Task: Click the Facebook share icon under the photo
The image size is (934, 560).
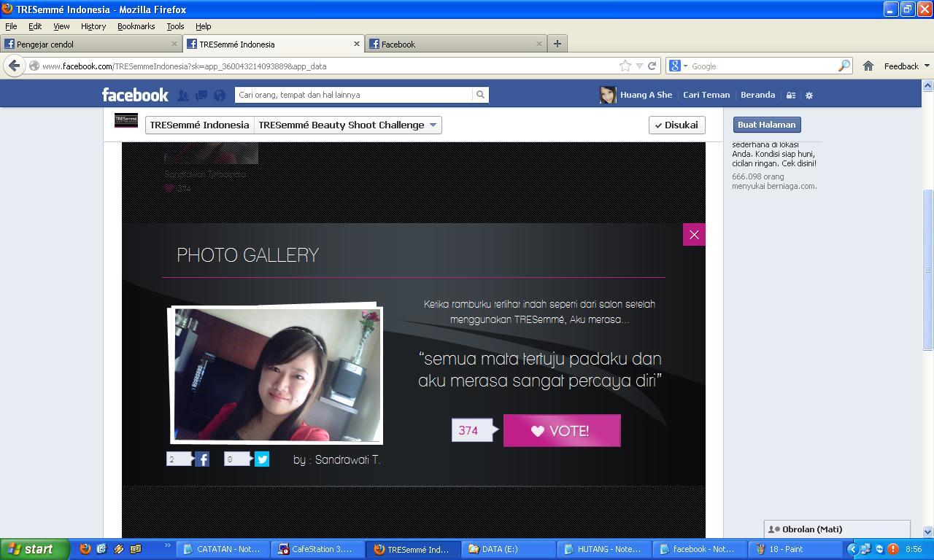Action: click(x=202, y=459)
